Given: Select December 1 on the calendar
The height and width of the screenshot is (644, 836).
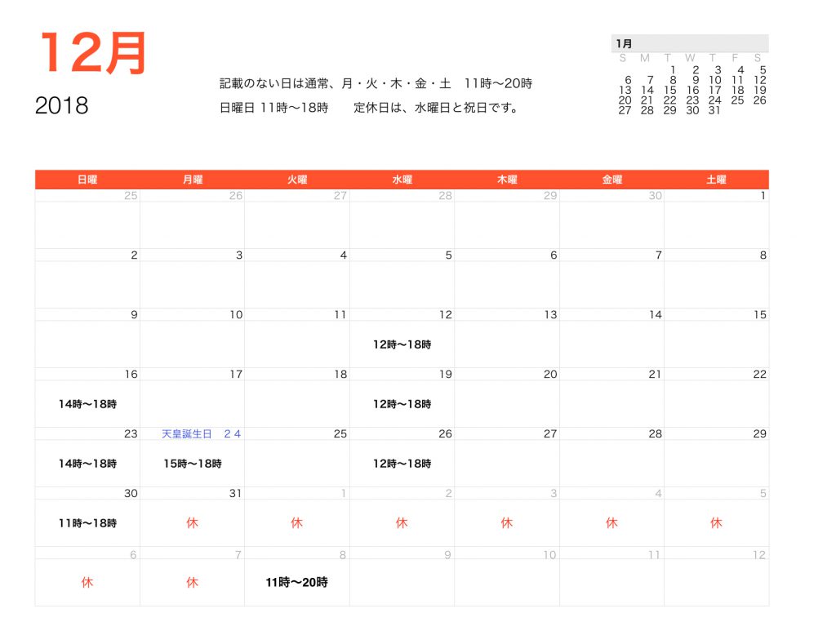Looking at the screenshot, I should pyautogui.click(x=762, y=195).
